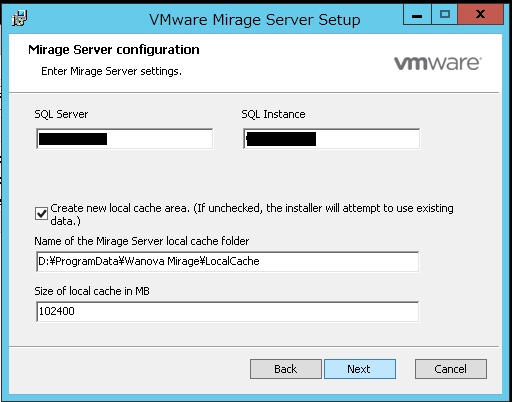Focus the SQL Instance input field

[332, 139]
